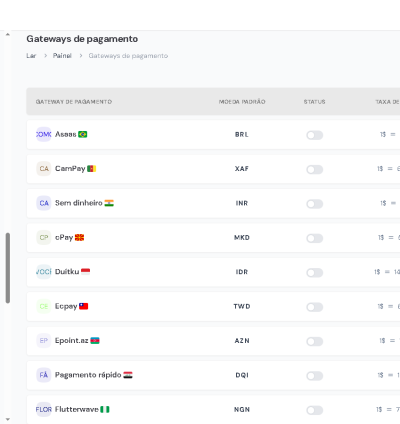Click the Taiwan flag next to Ecpay

pos(84,306)
